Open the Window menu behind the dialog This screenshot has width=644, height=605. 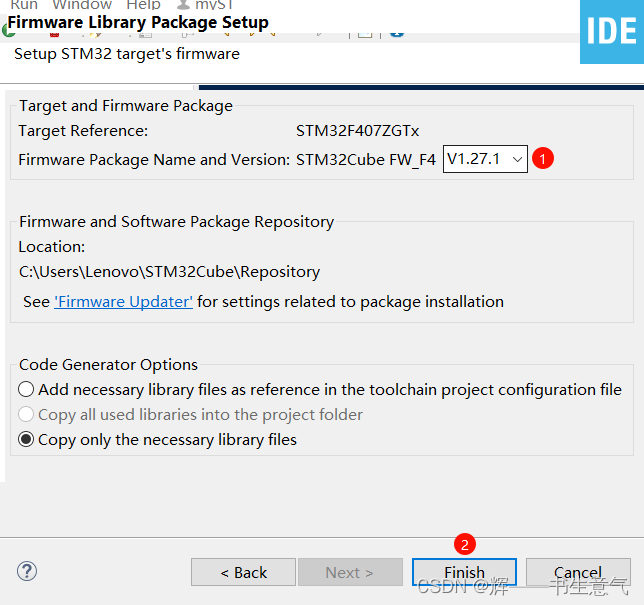coord(82,5)
